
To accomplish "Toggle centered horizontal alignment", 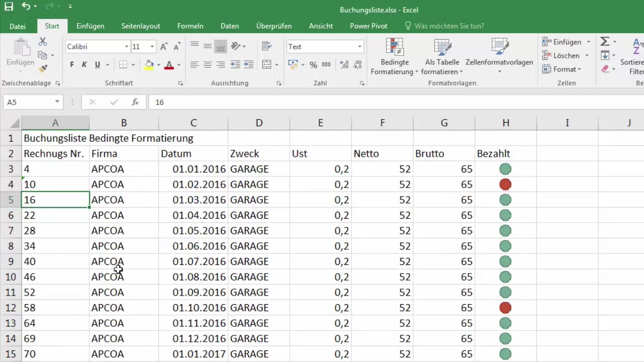I will pos(207,64).
